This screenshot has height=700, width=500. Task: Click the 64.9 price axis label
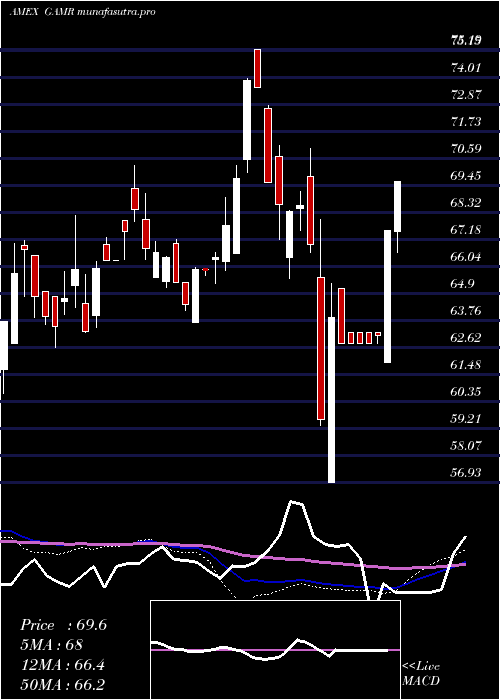(x=462, y=283)
